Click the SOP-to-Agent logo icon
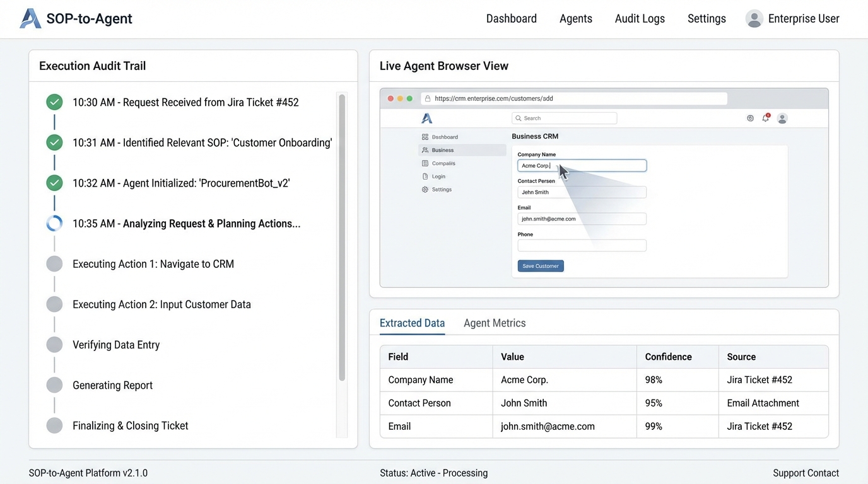Viewport: 868px width, 484px height. pos(30,19)
